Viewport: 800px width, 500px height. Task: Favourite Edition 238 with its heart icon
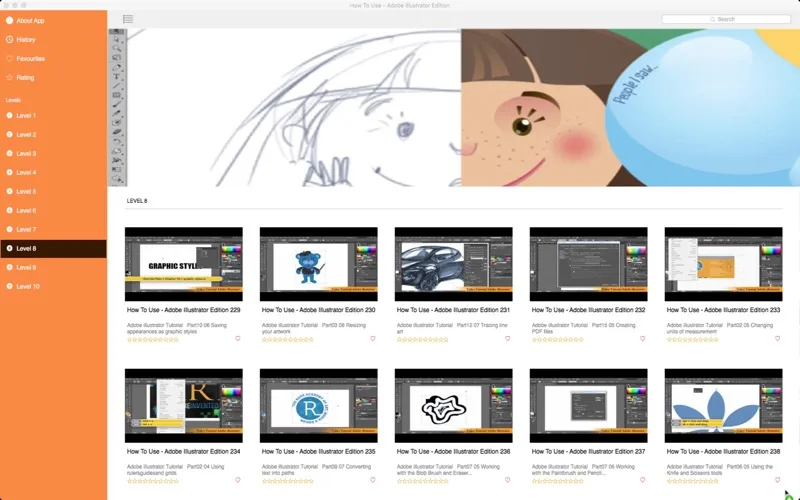click(x=778, y=480)
